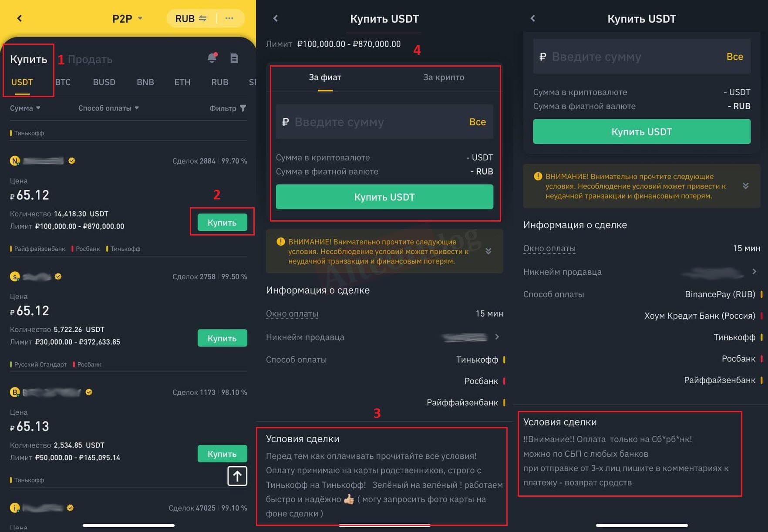This screenshot has height=532, width=768.
Task: Tap Все in right screen amount field
Action: pos(734,57)
